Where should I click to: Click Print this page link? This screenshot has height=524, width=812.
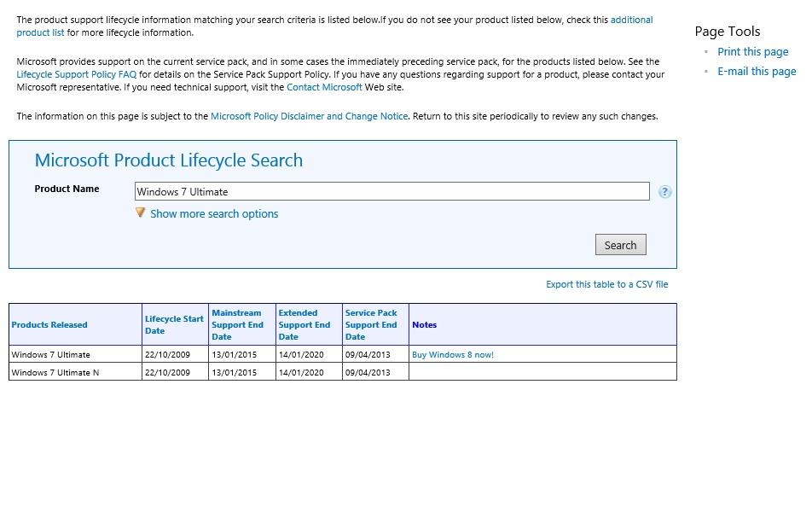(752, 52)
